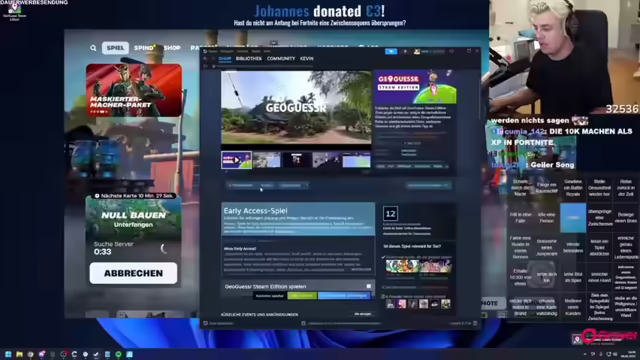Image resolution: width=640 pixels, height=360 pixels.
Task: Click the GeoGuessr Steam Edition desktop shortcut
Action: pos(14,11)
